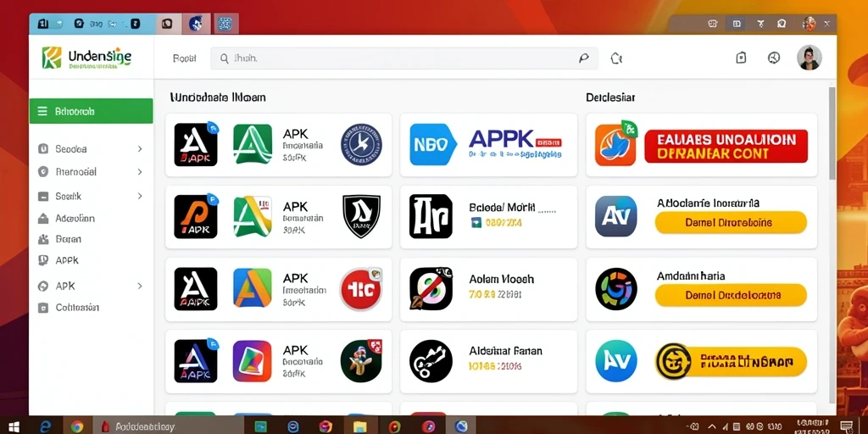Open Windows Start menu
This screenshot has height=434, width=868.
(14, 426)
